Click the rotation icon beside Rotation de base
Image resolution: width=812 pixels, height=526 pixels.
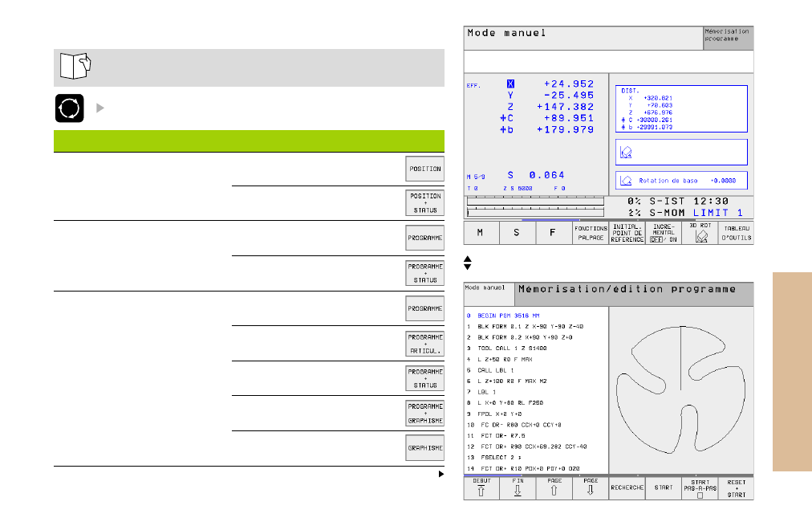point(626,181)
